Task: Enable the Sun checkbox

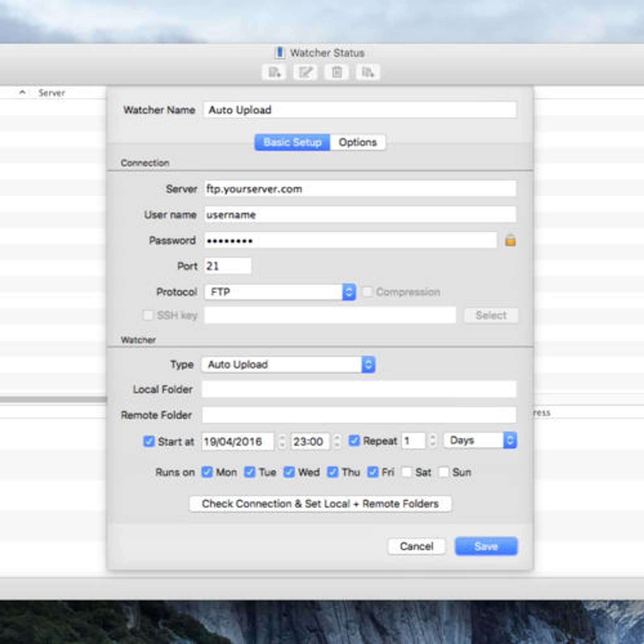Action: [x=444, y=472]
